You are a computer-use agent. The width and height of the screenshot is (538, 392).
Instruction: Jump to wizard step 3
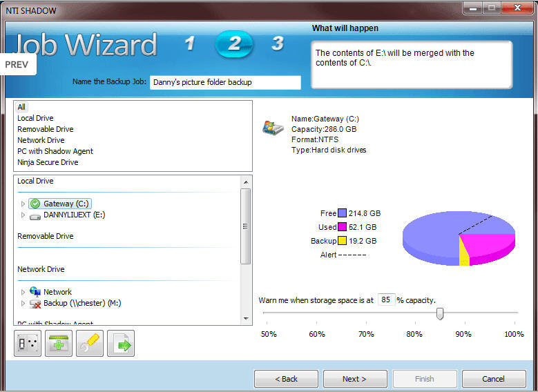277,43
